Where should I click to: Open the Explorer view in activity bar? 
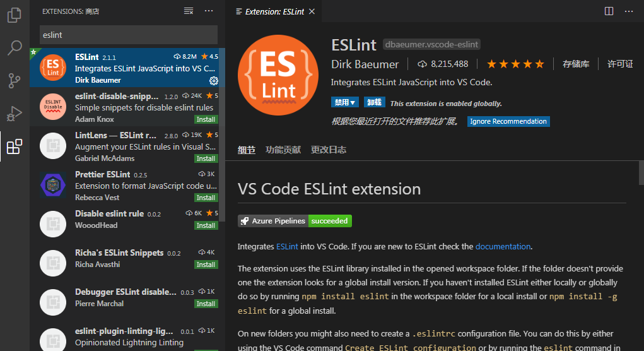point(15,15)
